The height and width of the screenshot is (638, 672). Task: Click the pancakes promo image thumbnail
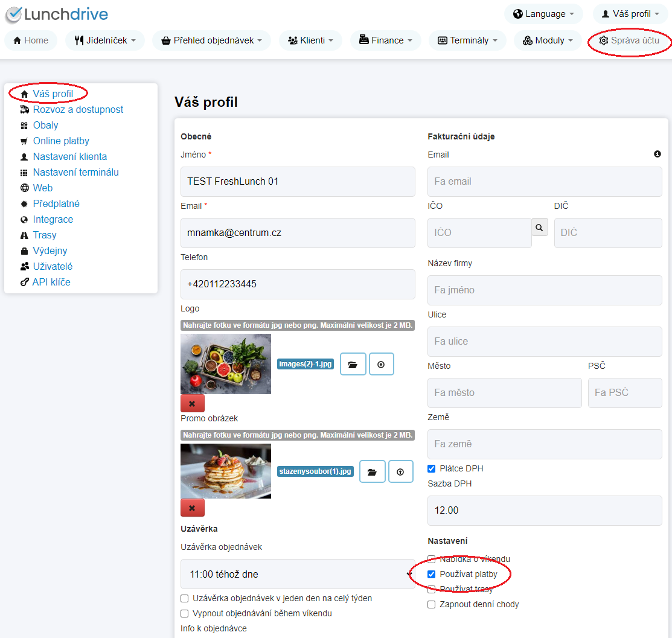(x=226, y=471)
